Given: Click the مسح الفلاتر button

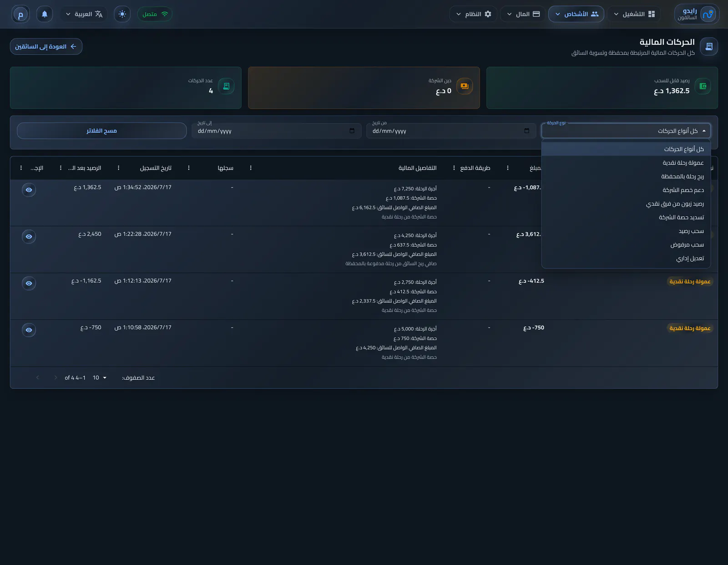Looking at the screenshot, I should point(102,131).
